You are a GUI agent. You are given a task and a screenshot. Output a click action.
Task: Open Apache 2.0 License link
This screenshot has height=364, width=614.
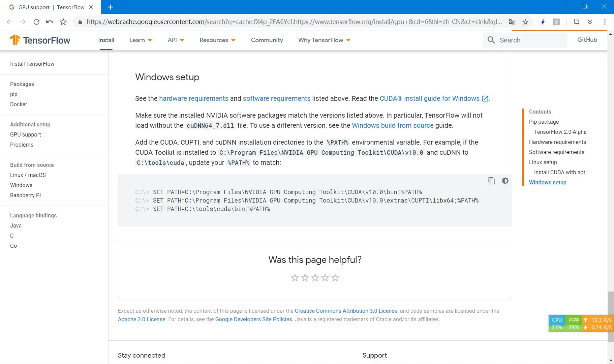pyautogui.click(x=142, y=319)
